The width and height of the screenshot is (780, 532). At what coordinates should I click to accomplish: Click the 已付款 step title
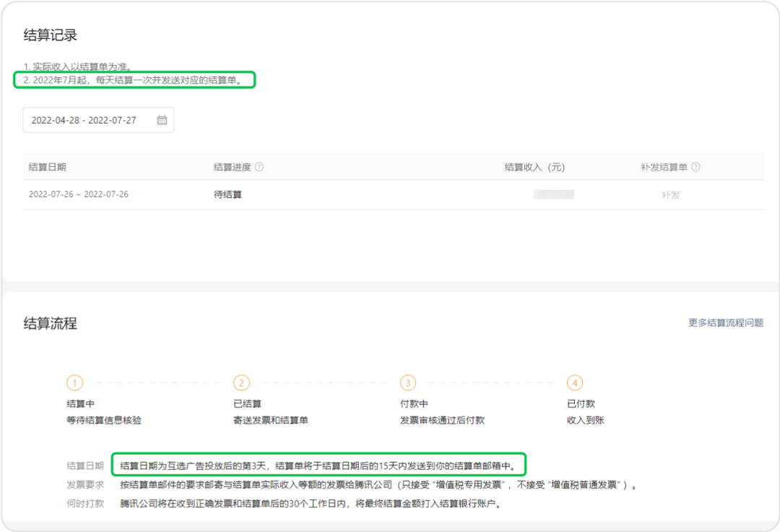(x=581, y=404)
